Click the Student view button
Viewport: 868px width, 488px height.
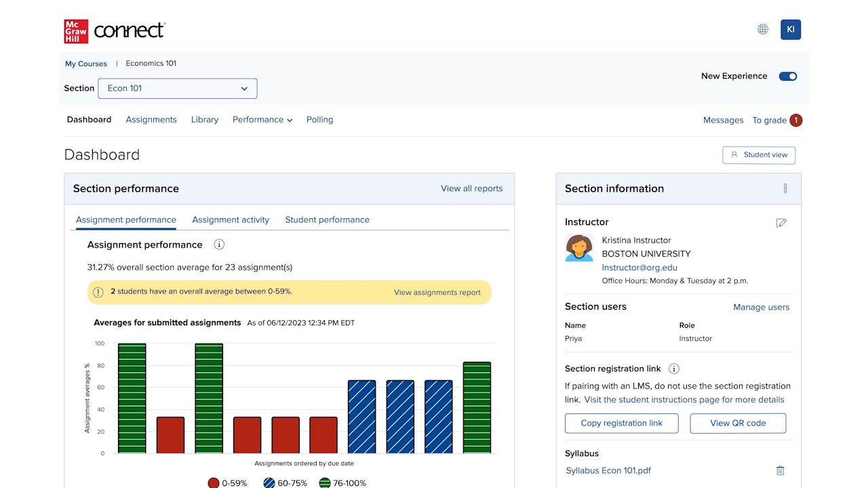[759, 155]
